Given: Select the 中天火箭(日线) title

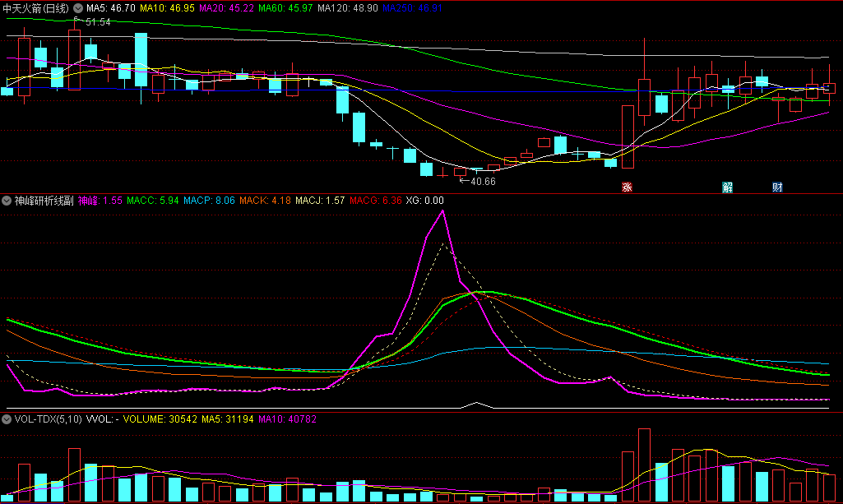Looking at the screenshot, I should click(x=36, y=8).
